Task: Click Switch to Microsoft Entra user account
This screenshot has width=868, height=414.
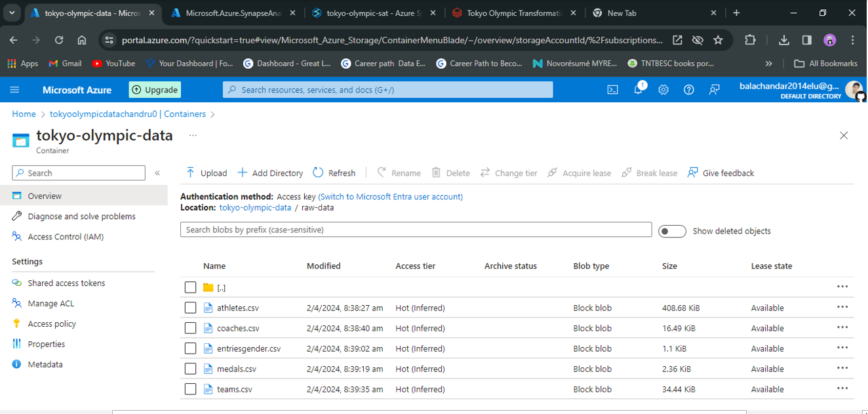Action: [x=391, y=196]
